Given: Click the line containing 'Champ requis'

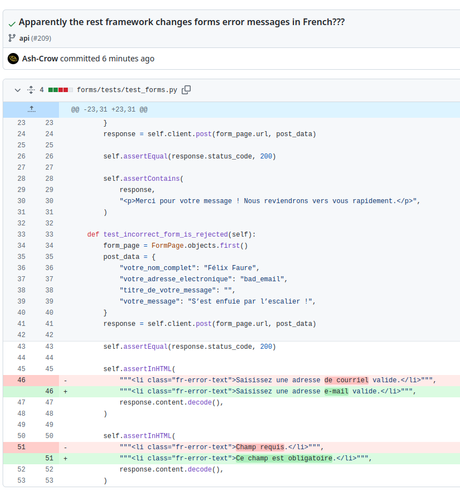Looking at the screenshot, I should 232,447.
